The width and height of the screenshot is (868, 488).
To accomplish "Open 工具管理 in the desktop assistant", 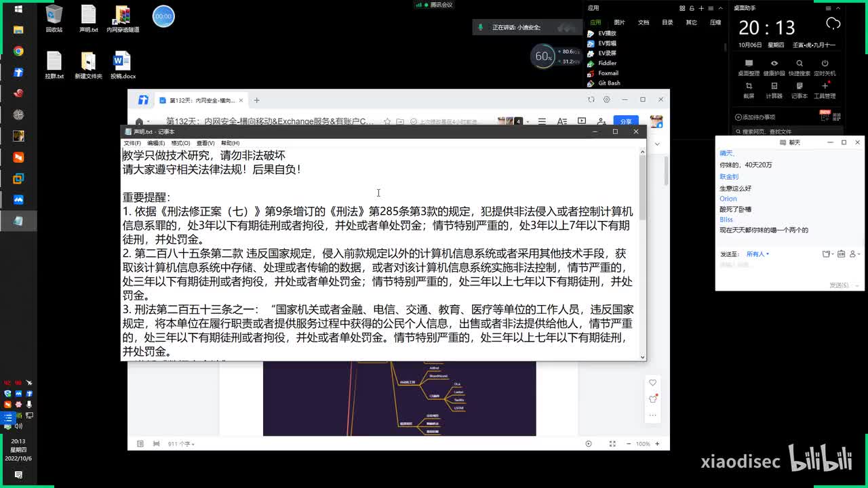I will pos(825,90).
